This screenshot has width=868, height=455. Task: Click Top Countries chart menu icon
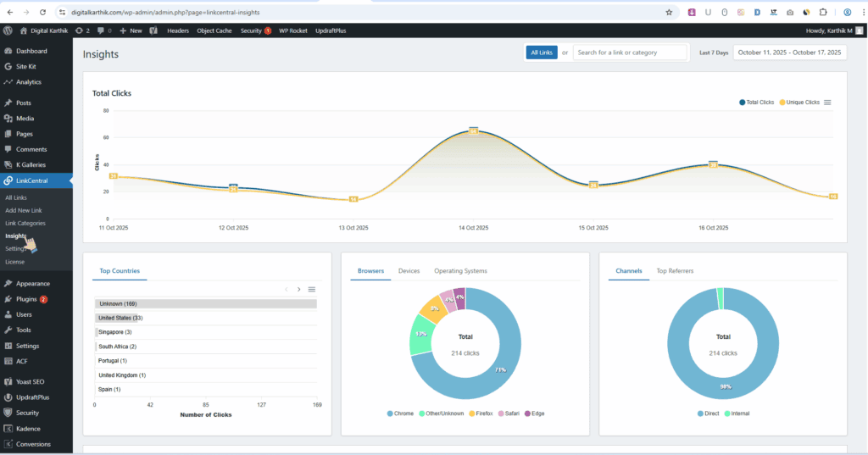311,290
